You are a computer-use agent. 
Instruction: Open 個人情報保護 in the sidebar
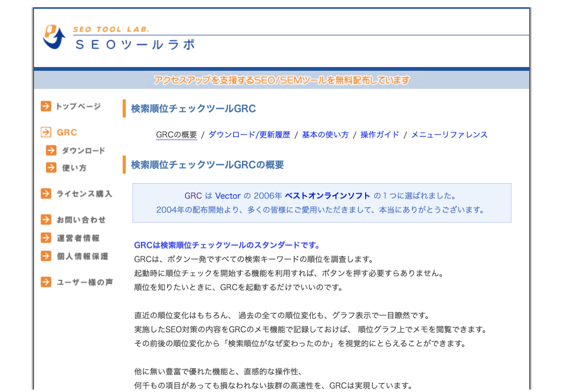[83, 256]
